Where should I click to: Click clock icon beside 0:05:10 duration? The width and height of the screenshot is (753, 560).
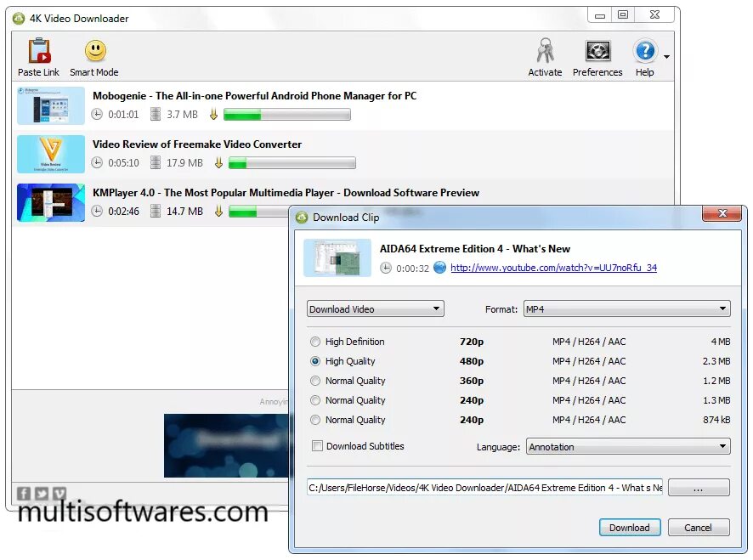97,163
